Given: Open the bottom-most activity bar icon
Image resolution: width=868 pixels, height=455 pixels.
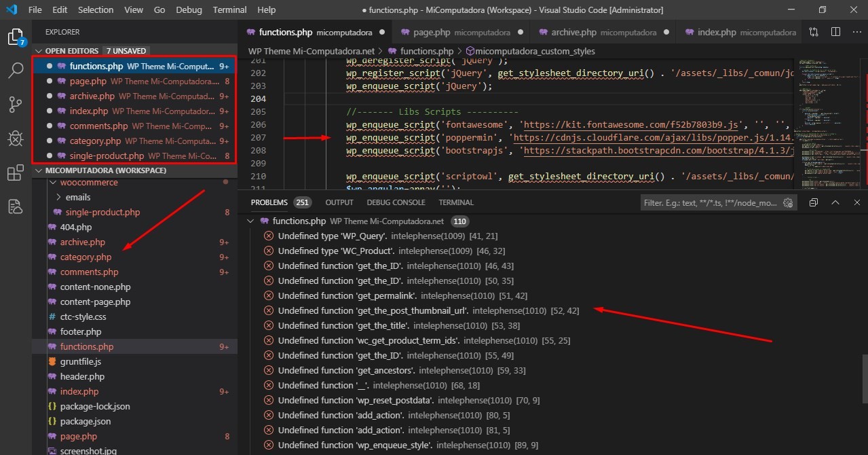Looking at the screenshot, I should click(x=16, y=207).
